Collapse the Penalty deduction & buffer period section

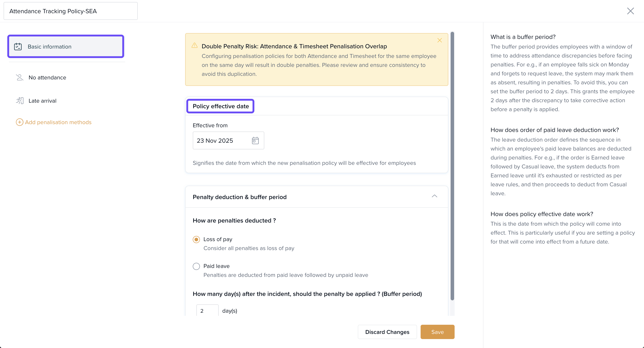434,196
